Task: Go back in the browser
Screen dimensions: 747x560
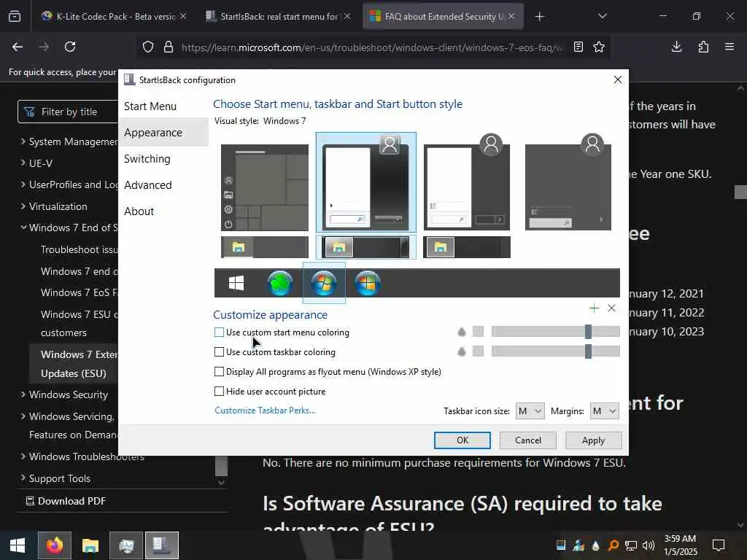Action: 18,47
